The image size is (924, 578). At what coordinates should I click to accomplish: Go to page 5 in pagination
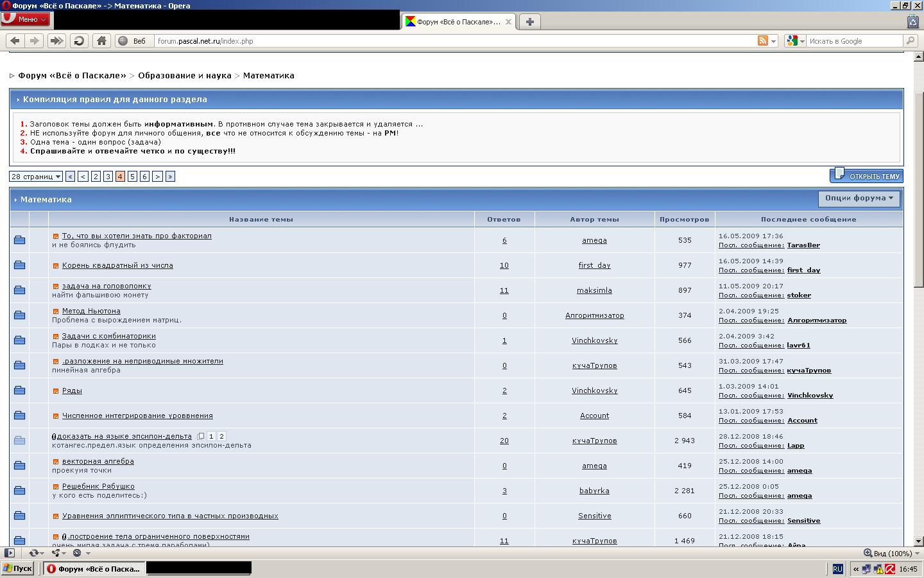[x=132, y=177]
